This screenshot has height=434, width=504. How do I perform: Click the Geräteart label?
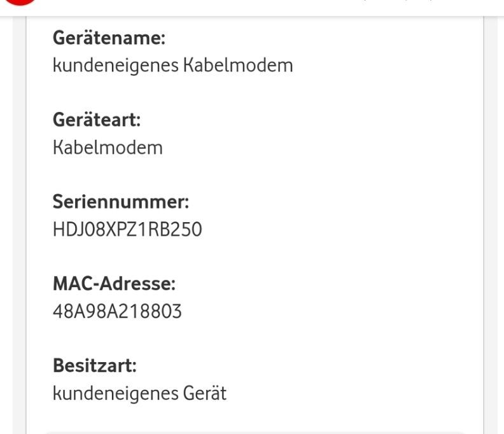tap(96, 120)
